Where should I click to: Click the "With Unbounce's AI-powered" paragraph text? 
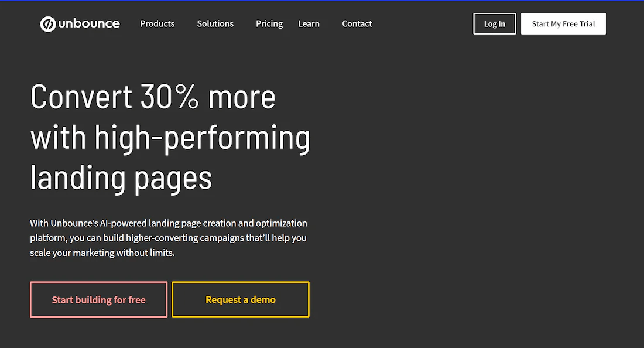tap(169, 238)
